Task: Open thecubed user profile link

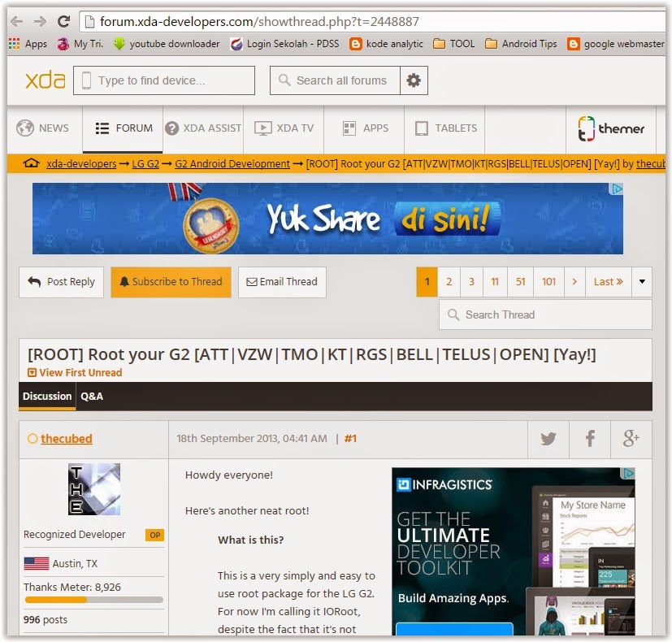Action: point(67,438)
